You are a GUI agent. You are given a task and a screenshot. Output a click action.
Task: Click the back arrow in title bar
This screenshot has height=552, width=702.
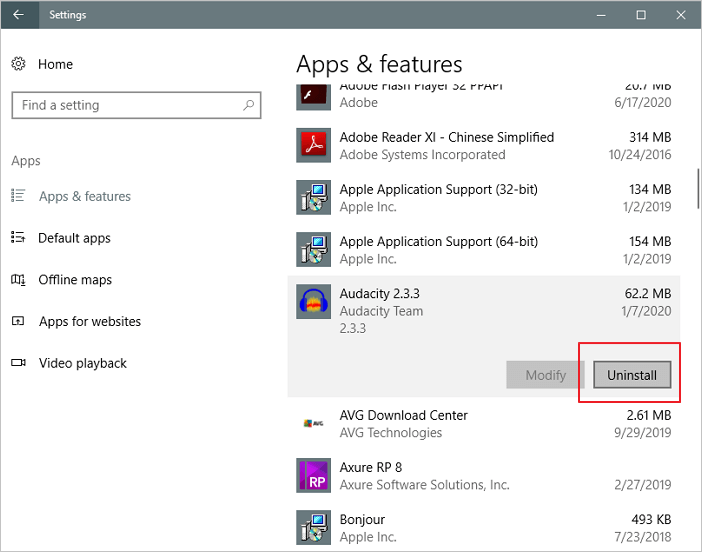coord(18,15)
